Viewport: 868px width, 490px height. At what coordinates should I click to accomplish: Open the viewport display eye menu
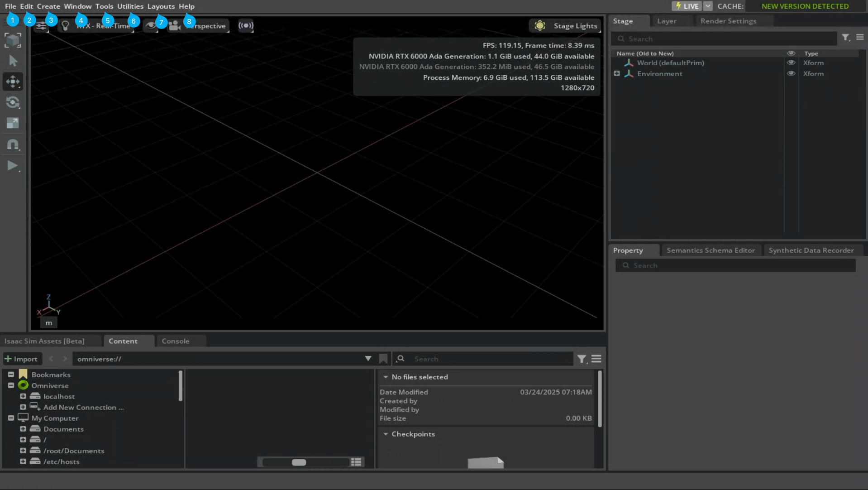click(x=151, y=26)
